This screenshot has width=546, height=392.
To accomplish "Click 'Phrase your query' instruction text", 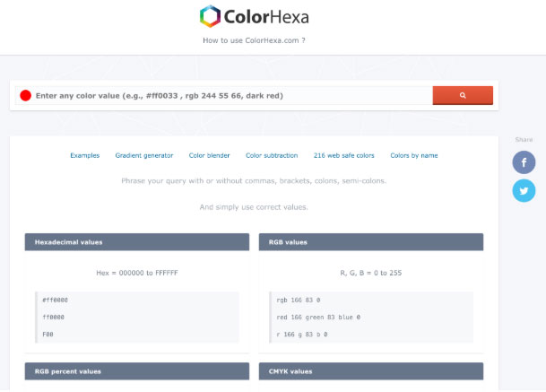I will pos(254,181).
